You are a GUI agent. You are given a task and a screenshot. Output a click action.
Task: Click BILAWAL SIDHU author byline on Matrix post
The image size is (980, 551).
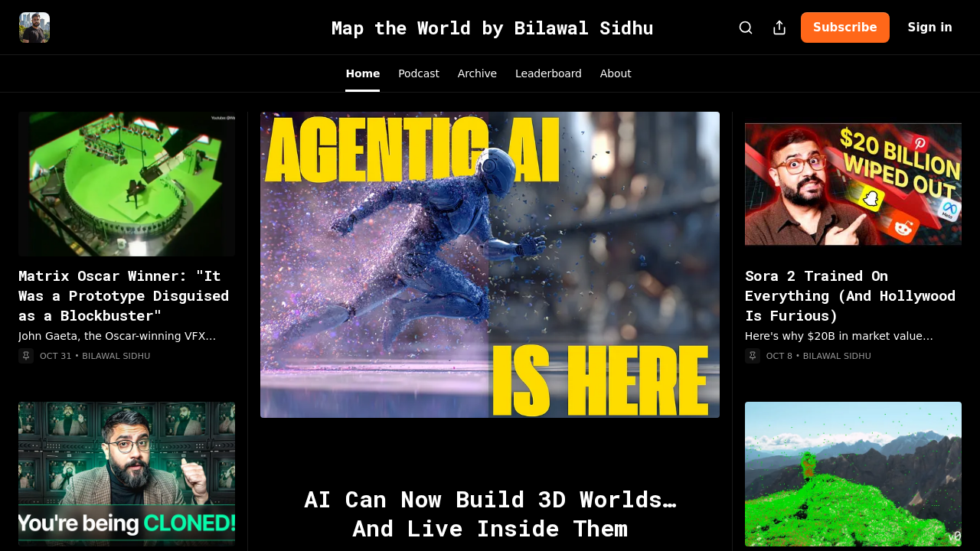point(116,355)
